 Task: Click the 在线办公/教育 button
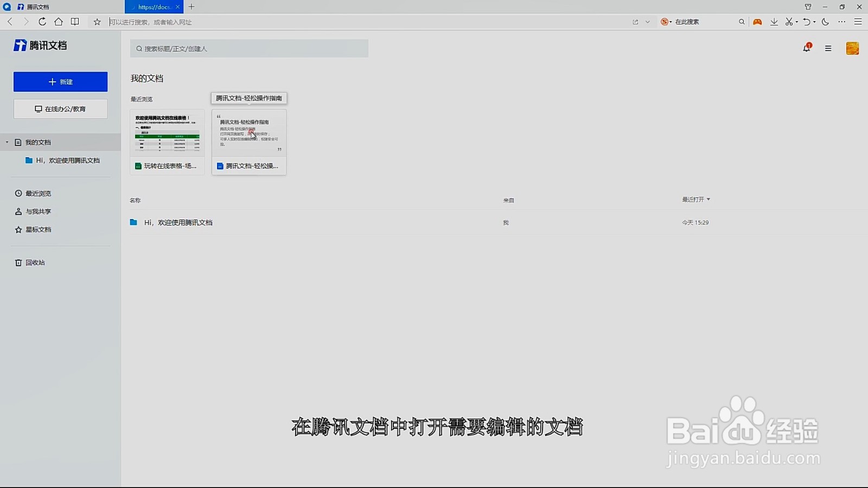pyautogui.click(x=60, y=109)
